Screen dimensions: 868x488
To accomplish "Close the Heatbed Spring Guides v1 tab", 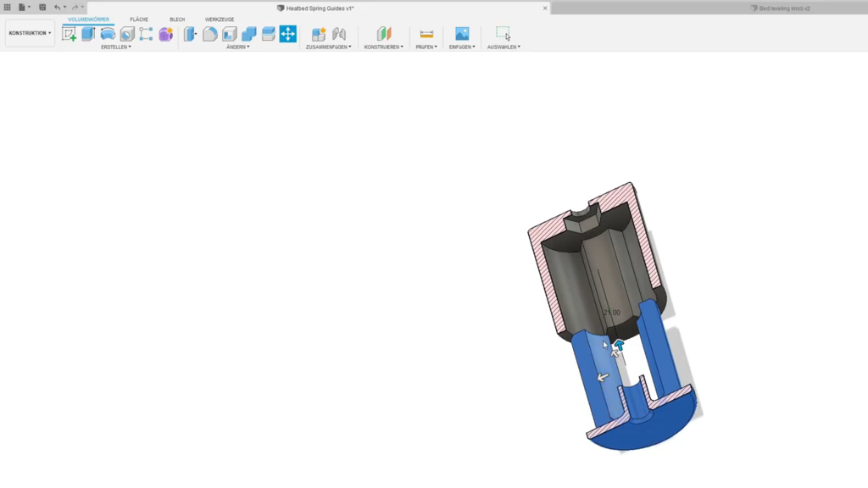I will (x=545, y=8).
